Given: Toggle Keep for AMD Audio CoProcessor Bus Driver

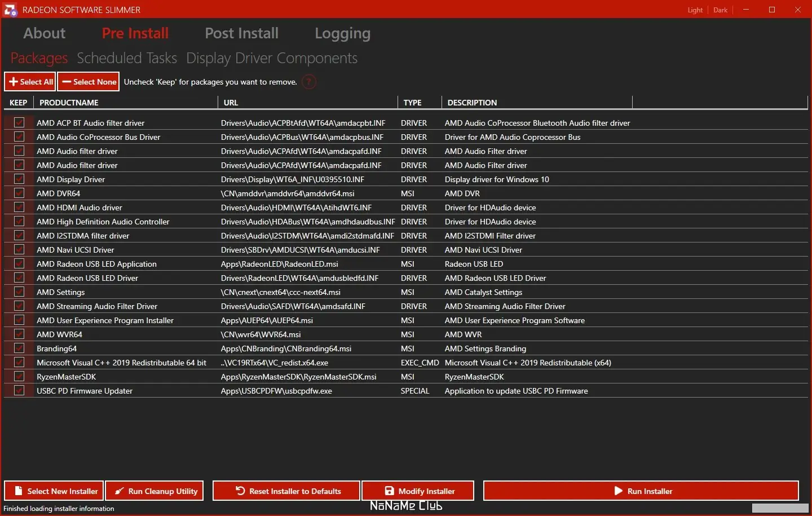Looking at the screenshot, I should (x=19, y=136).
